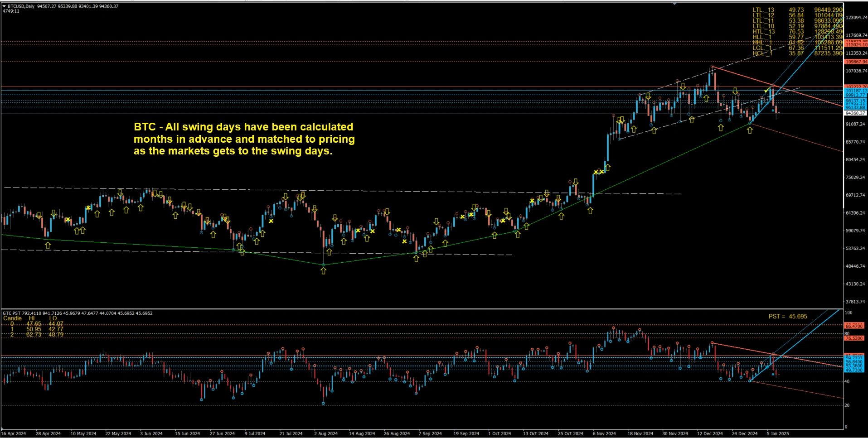Click the 80454.24 price scale label
Image resolution: width=868 pixels, height=438 pixels.
(x=856, y=159)
